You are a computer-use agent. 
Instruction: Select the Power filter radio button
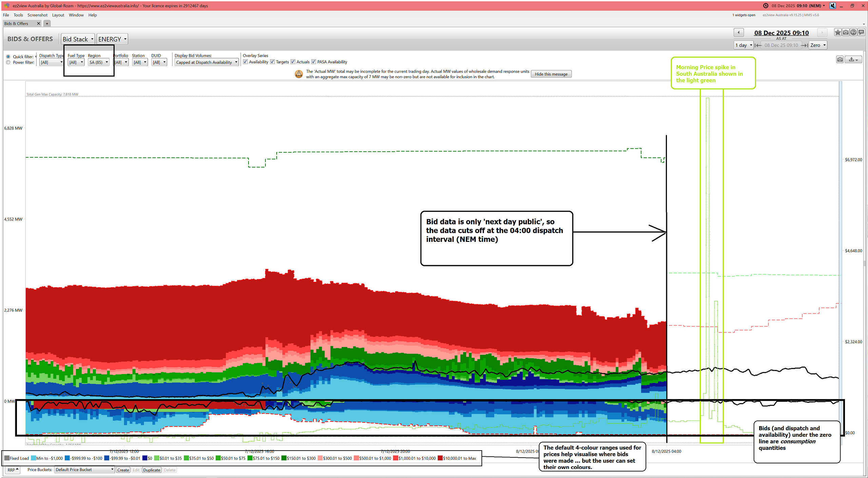click(x=8, y=62)
